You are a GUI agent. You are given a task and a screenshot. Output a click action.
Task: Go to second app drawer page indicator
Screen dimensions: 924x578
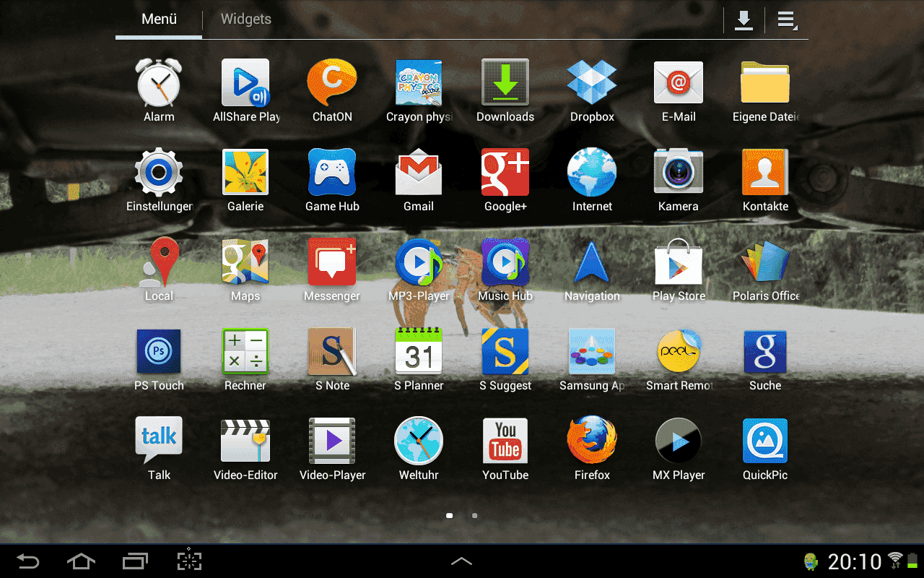click(474, 516)
